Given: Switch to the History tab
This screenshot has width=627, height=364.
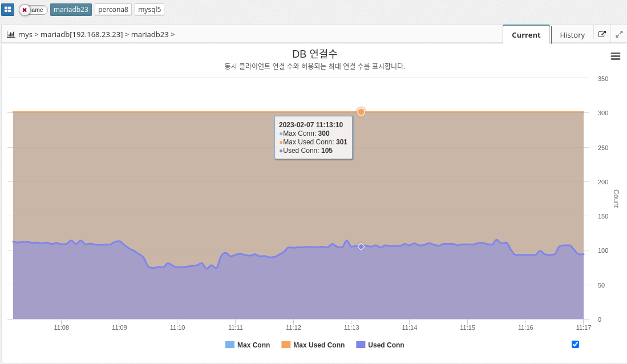Looking at the screenshot, I should (x=572, y=35).
